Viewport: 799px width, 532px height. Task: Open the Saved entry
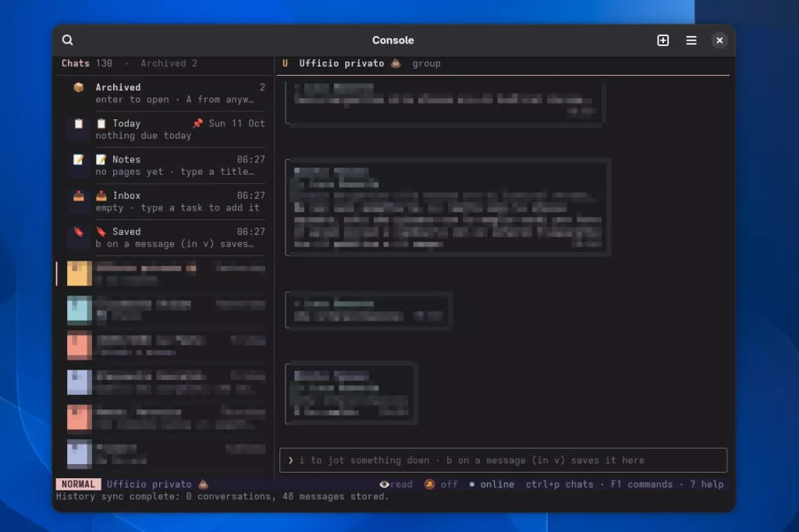point(165,237)
